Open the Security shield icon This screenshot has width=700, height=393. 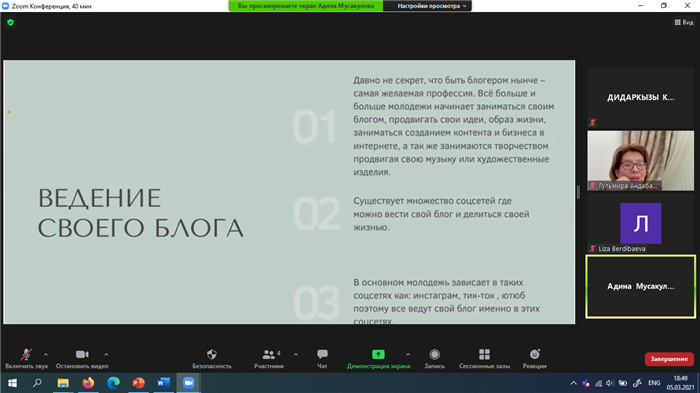tap(212, 355)
